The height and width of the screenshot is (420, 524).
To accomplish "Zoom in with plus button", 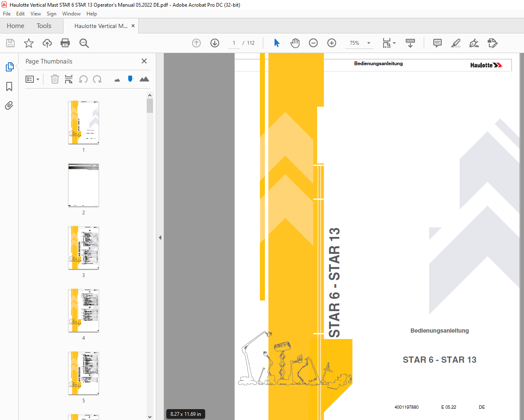I will pos(332,43).
